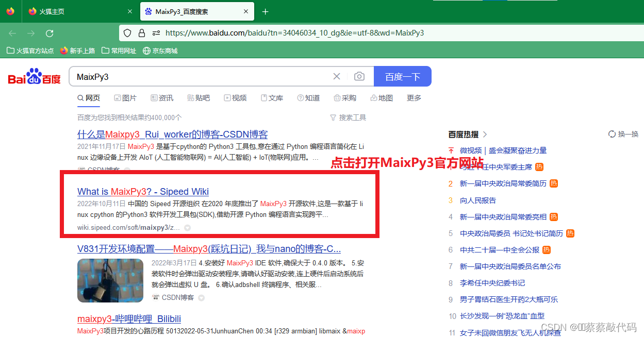
Task: Go back to the previous page
Action: click(12, 33)
